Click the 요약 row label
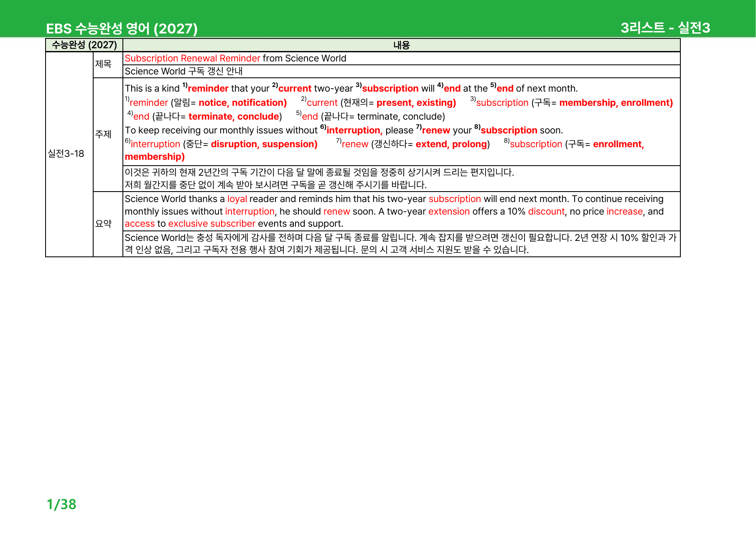Screen dimensions: 756x535 pyautogui.click(x=103, y=224)
